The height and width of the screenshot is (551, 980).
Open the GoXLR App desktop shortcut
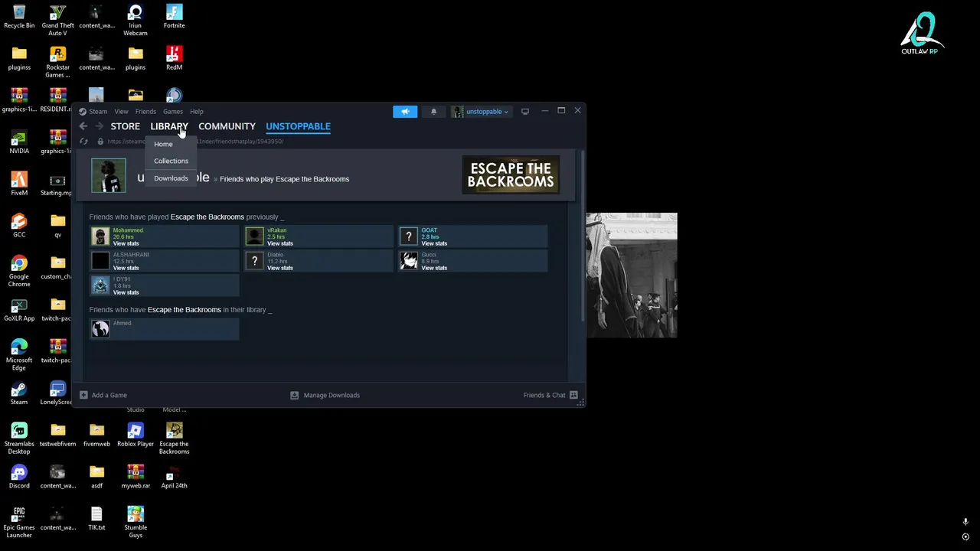pos(19,309)
